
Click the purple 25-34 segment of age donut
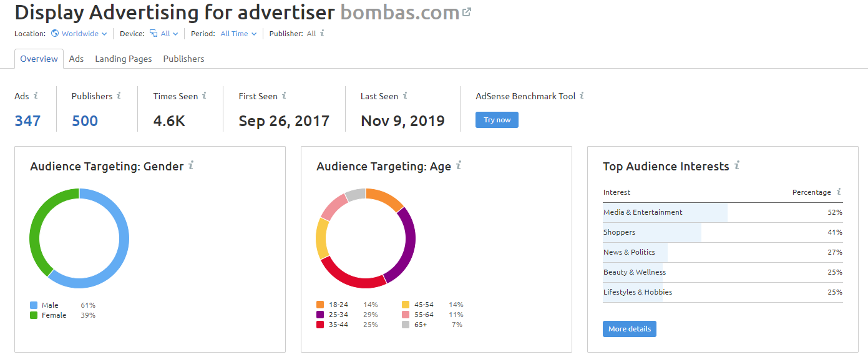pyautogui.click(x=410, y=243)
